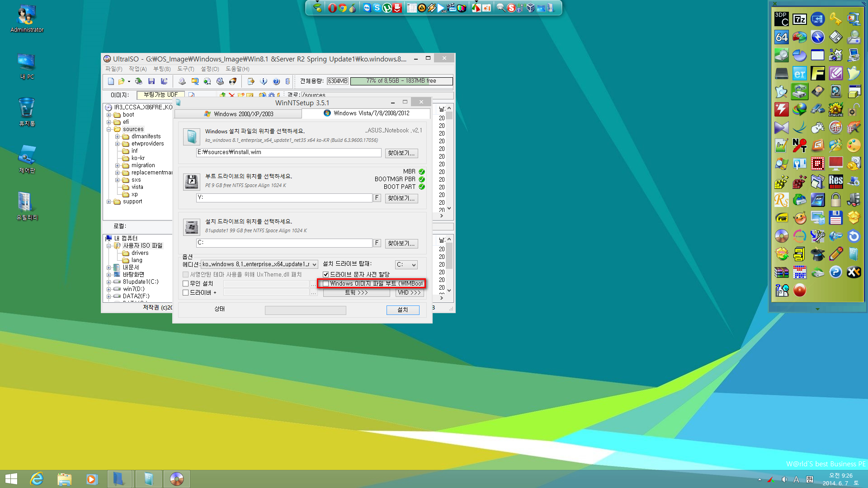The width and height of the screenshot is (868, 488).
Task: Click the VHD >>> button
Action: (410, 293)
